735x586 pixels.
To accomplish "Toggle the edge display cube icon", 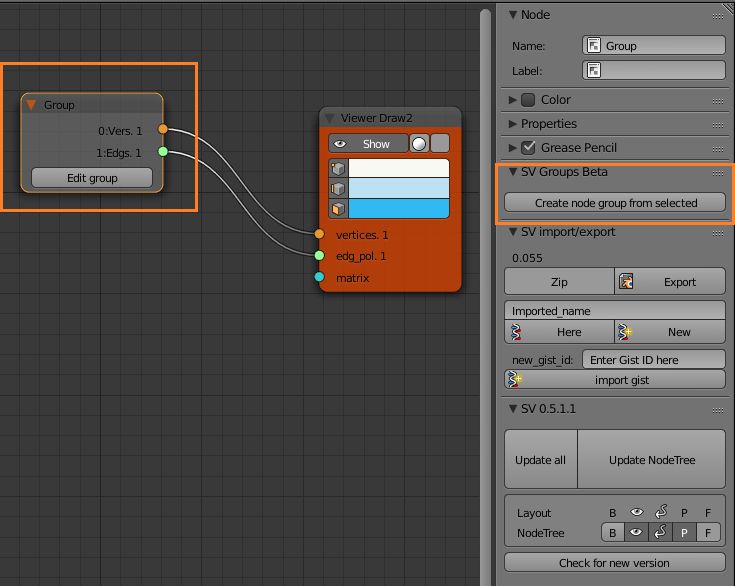I will pos(338,188).
